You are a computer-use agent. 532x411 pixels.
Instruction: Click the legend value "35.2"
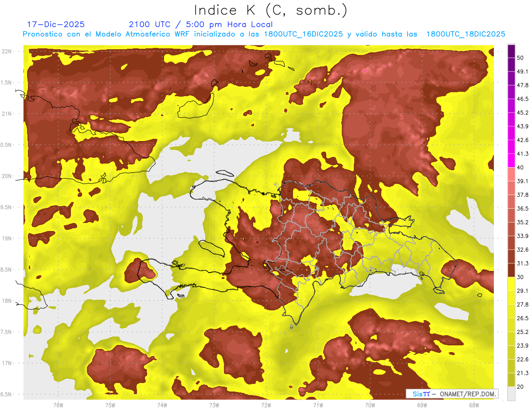tap(523, 222)
